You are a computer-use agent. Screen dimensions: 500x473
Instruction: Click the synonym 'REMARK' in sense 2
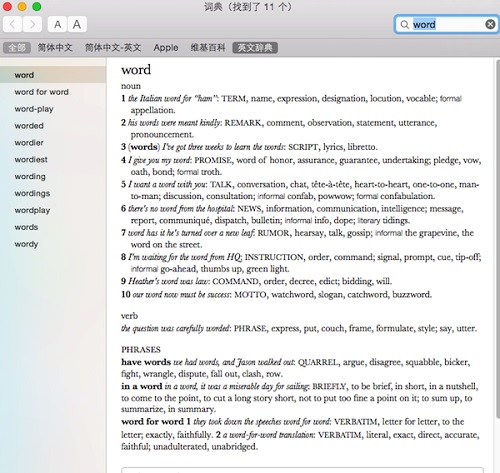point(244,123)
